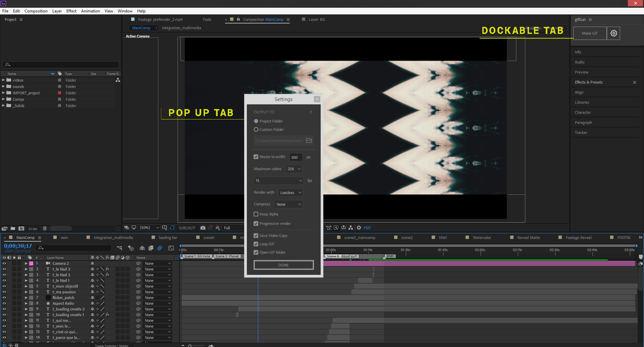Select the Custom Folder radio button

[256, 130]
